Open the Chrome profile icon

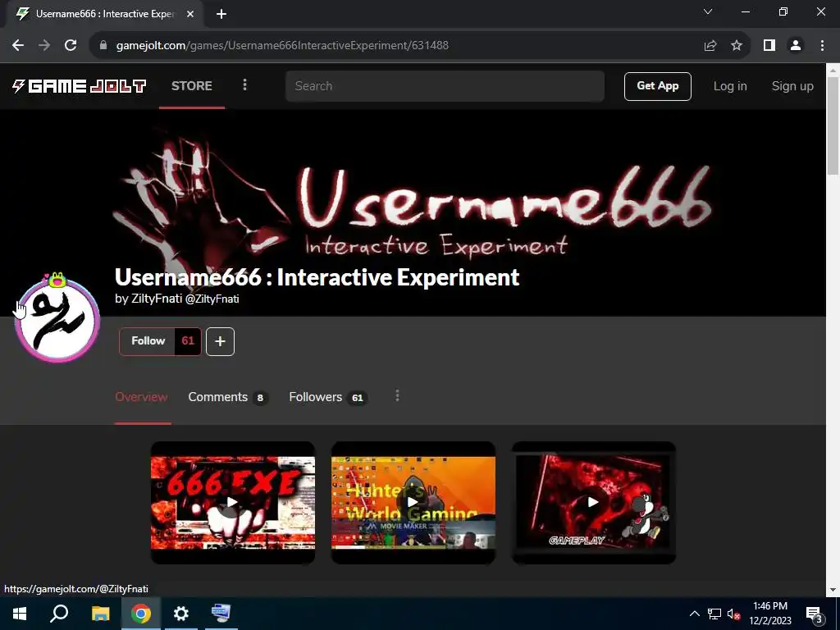[796, 45]
